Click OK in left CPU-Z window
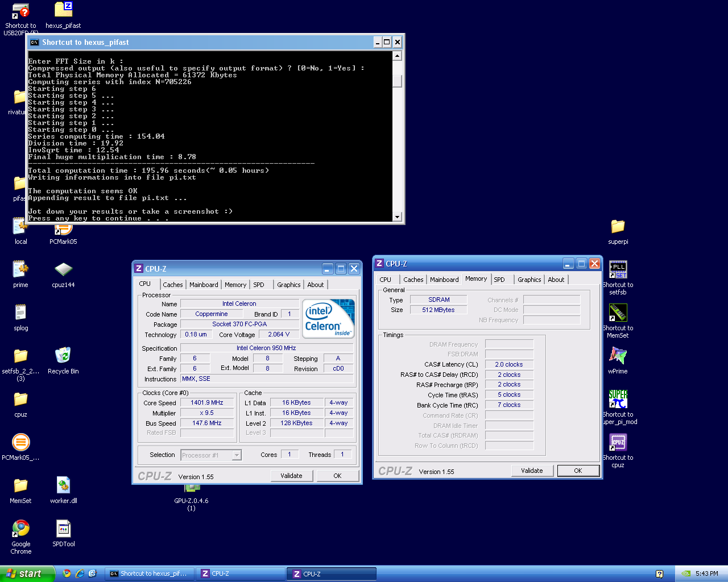This screenshot has height=582, width=728. (x=337, y=476)
